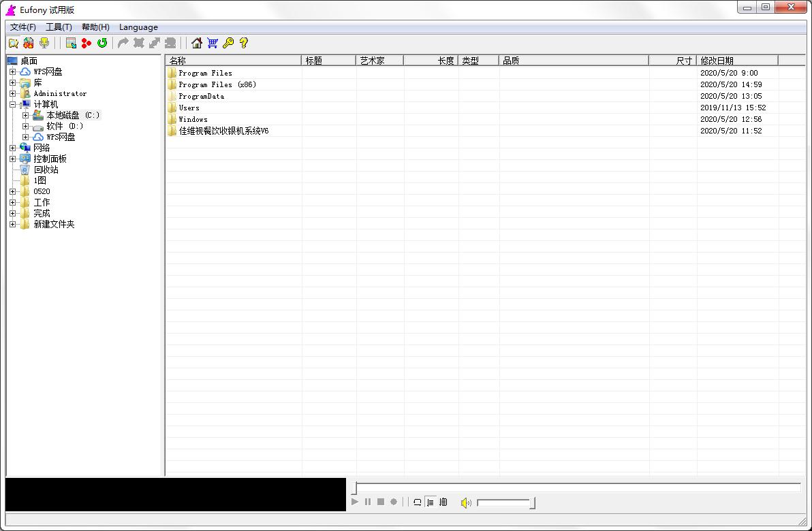Open the Language menu
This screenshot has height=531, width=812.
[138, 27]
